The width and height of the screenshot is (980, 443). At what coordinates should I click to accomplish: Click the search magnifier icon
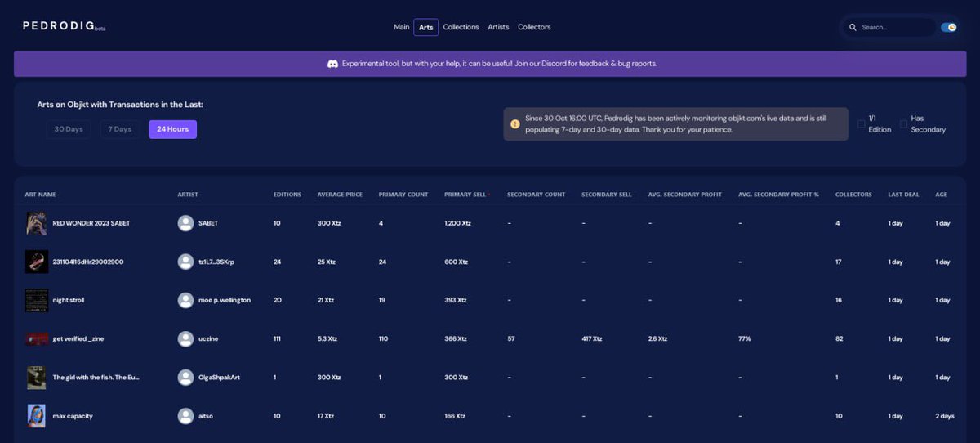[853, 27]
